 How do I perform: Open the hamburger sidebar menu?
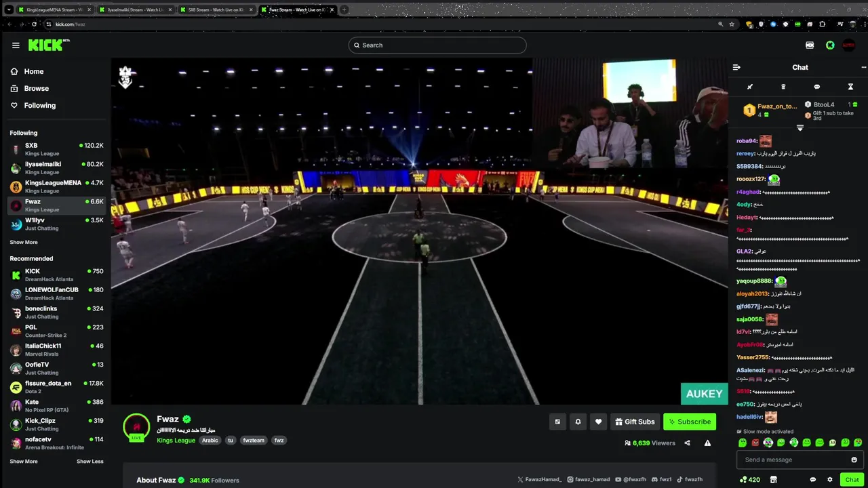[16, 45]
